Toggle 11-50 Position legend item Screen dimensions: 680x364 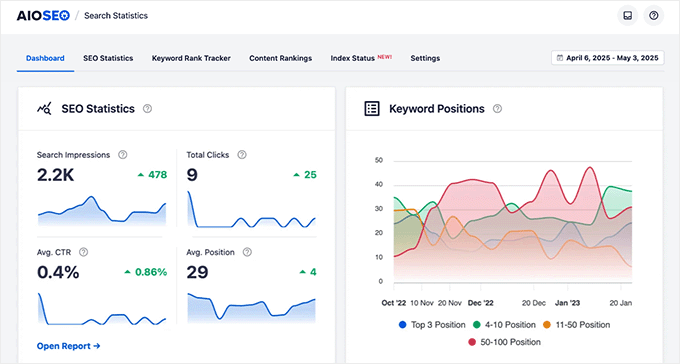576,325
